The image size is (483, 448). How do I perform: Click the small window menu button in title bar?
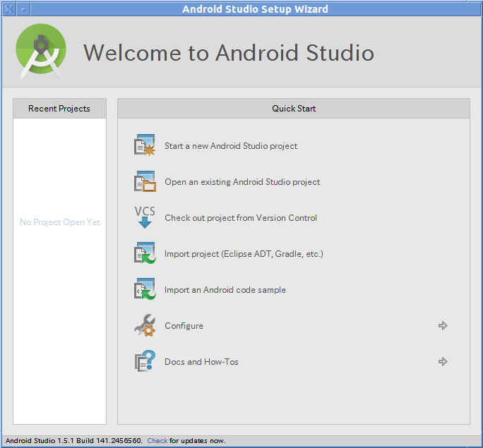pos(23,9)
